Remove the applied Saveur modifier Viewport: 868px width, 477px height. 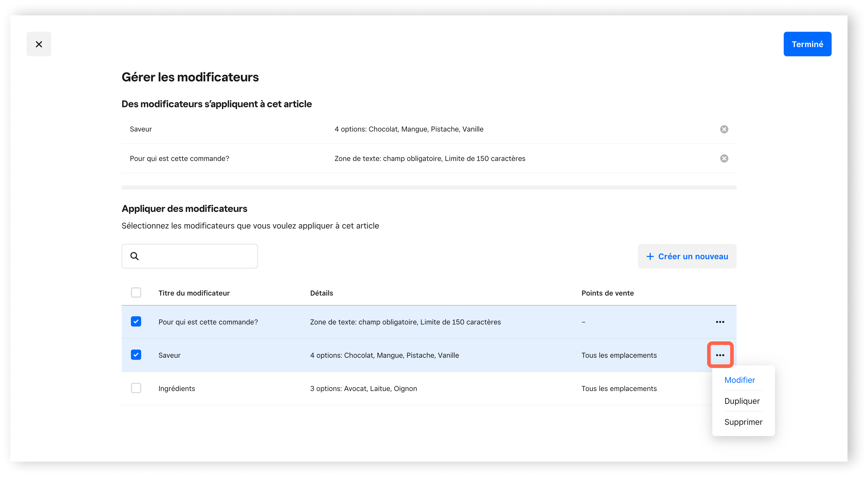[724, 129]
